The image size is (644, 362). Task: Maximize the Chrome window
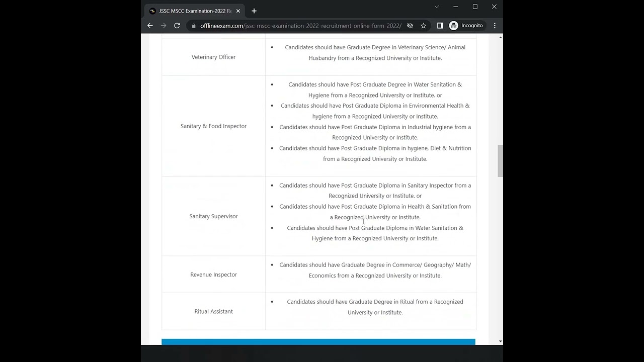[x=475, y=7]
